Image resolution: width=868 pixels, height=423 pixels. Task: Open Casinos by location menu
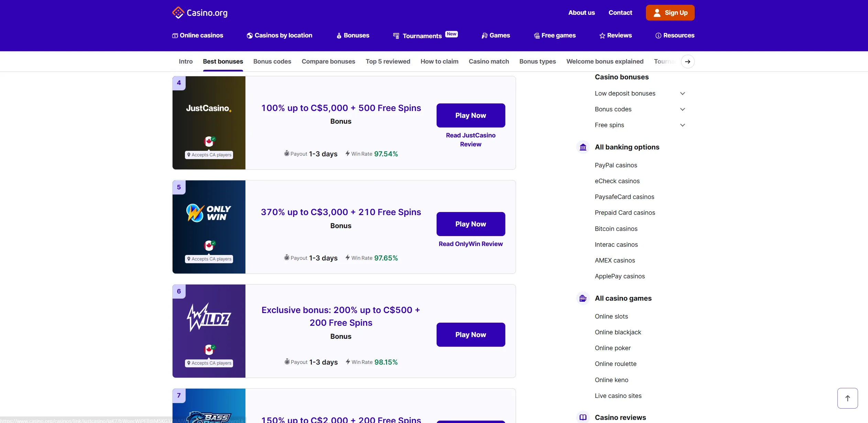point(279,35)
